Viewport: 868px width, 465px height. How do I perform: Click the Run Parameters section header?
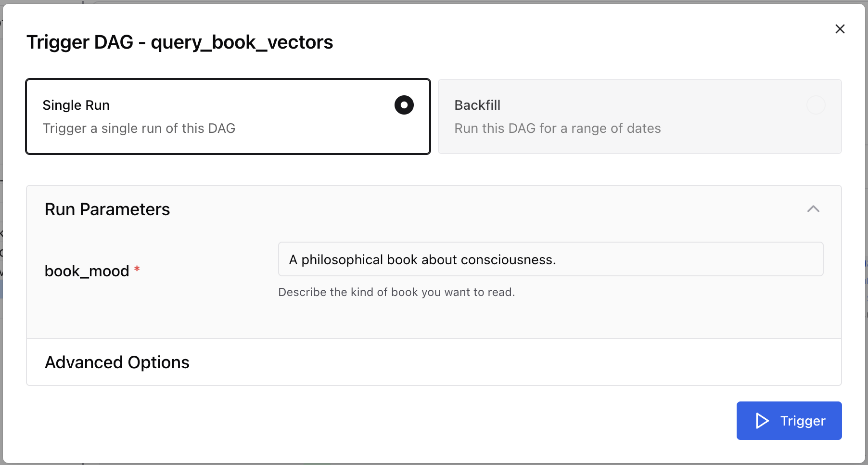coord(107,209)
